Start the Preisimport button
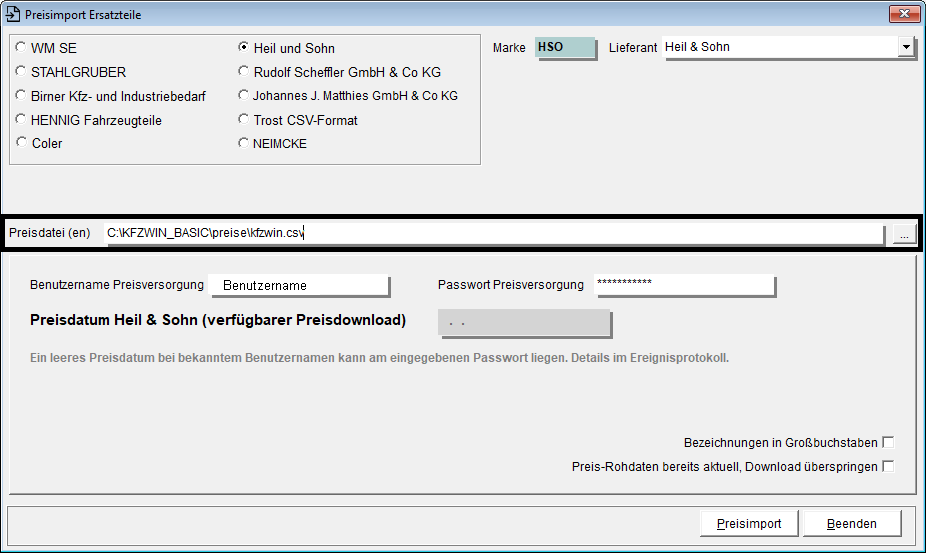926x553 pixels. pyautogui.click(x=749, y=523)
